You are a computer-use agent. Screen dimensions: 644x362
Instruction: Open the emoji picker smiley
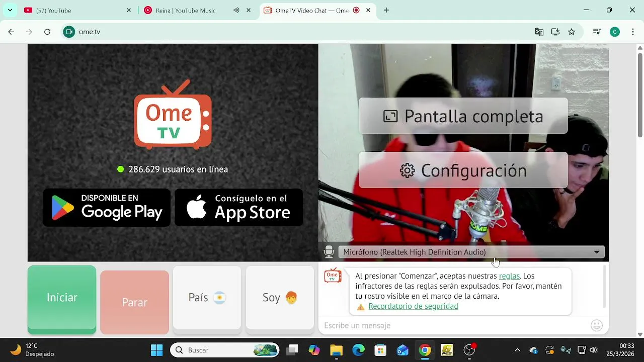click(x=597, y=325)
